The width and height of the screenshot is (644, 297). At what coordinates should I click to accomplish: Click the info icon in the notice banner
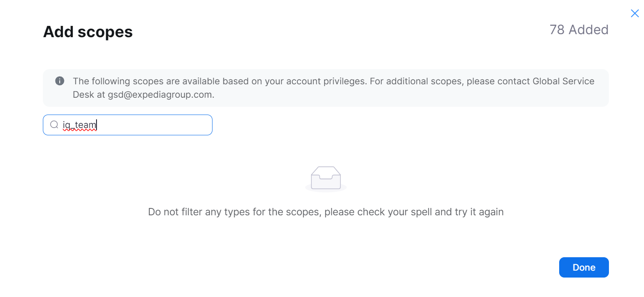(x=60, y=81)
